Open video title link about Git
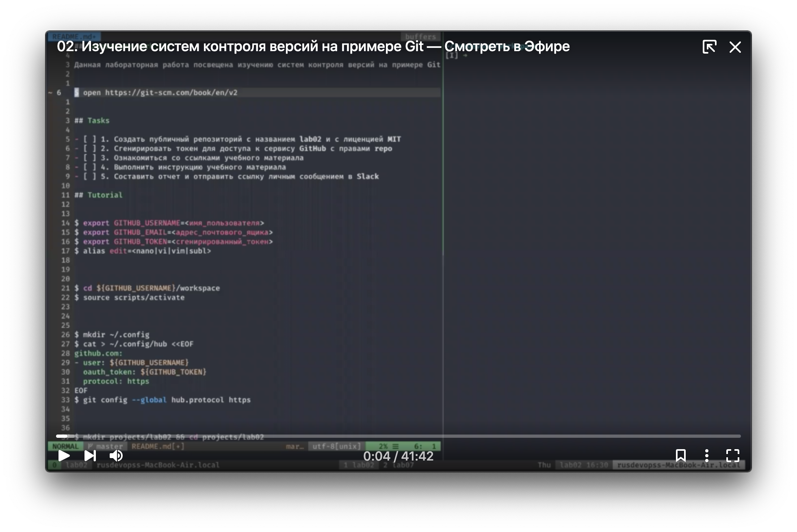This screenshot has width=797, height=532. [x=313, y=46]
